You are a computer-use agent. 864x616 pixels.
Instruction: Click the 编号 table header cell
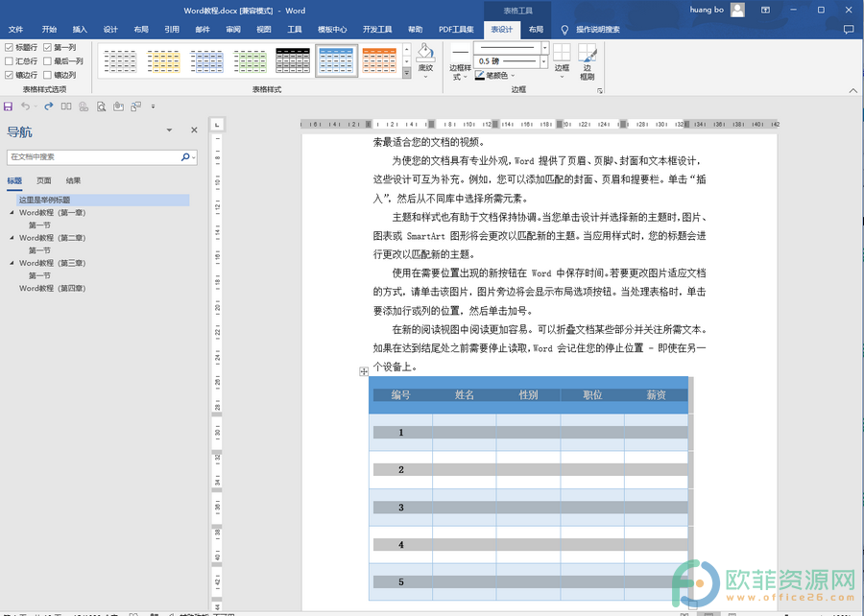coord(400,394)
